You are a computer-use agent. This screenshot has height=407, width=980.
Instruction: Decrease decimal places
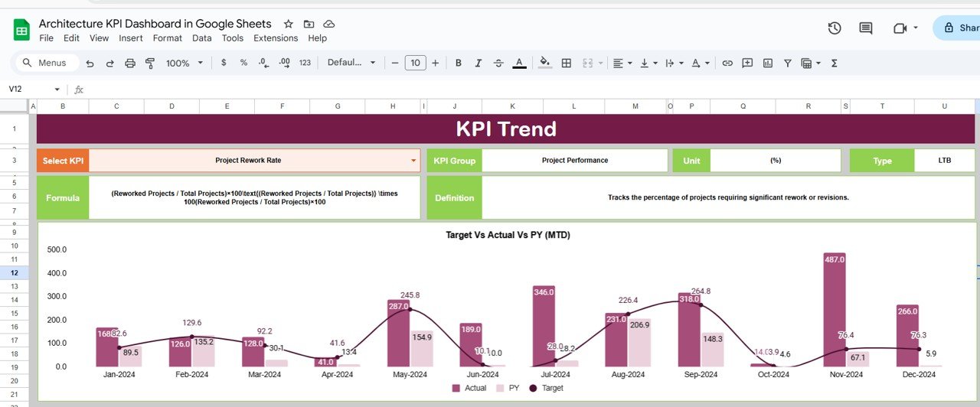coord(264,63)
